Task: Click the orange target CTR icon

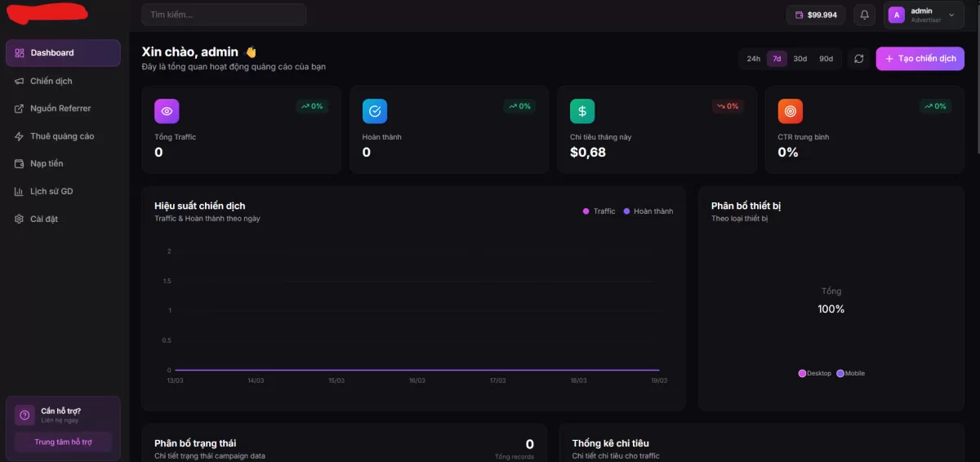Action: (x=791, y=111)
